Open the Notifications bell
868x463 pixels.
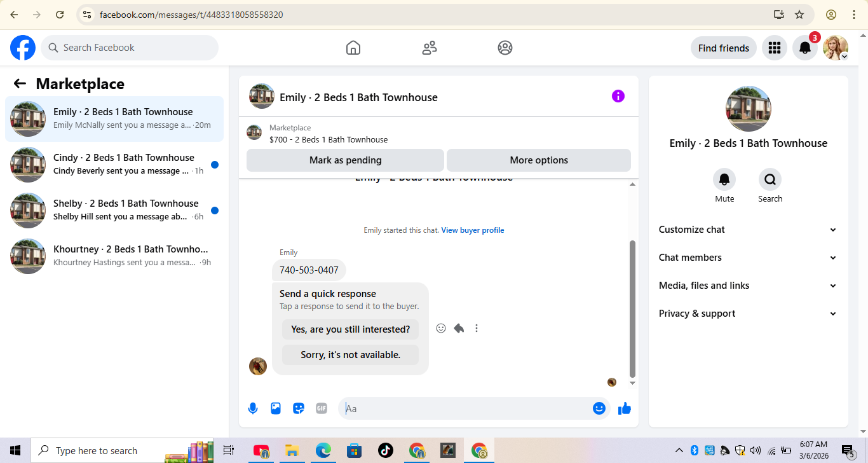point(804,48)
